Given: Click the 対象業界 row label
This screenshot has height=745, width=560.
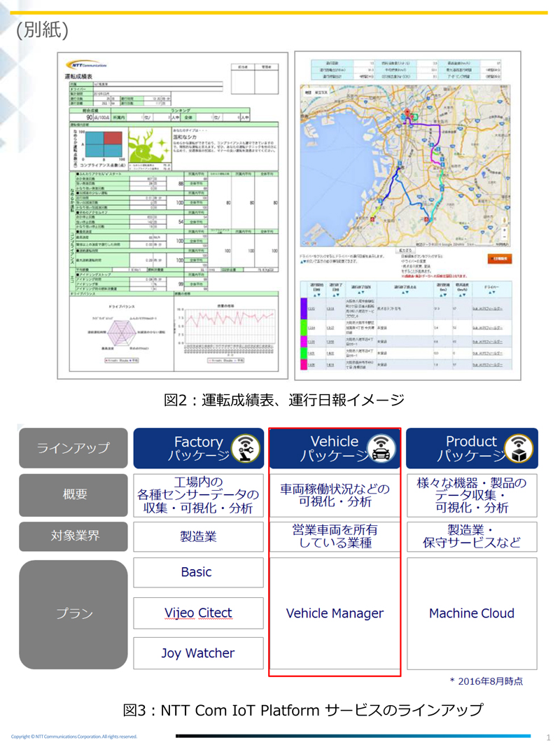Looking at the screenshot, I should coord(73,536).
